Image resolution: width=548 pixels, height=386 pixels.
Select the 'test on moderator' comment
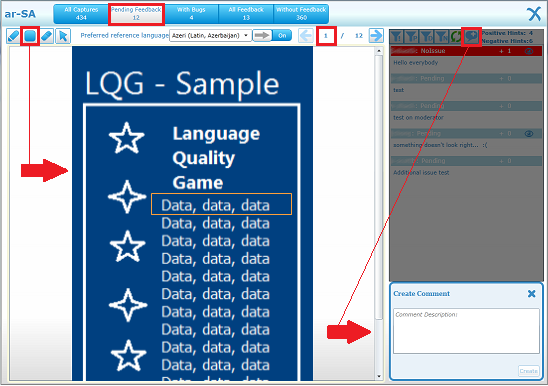418,117
